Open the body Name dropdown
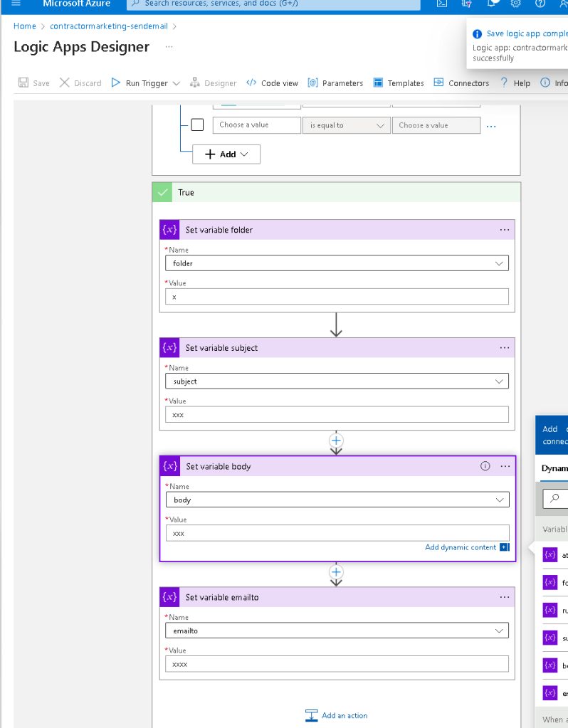 point(337,500)
